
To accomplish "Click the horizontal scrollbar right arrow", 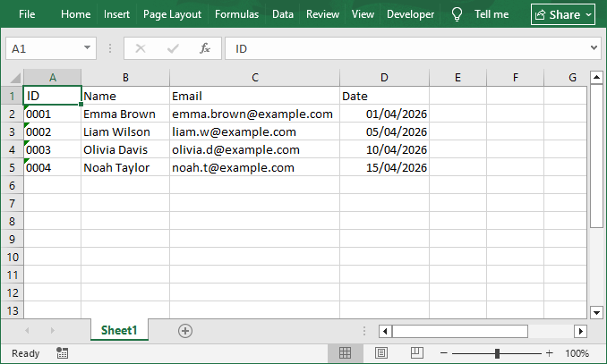I will coord(581,331).
